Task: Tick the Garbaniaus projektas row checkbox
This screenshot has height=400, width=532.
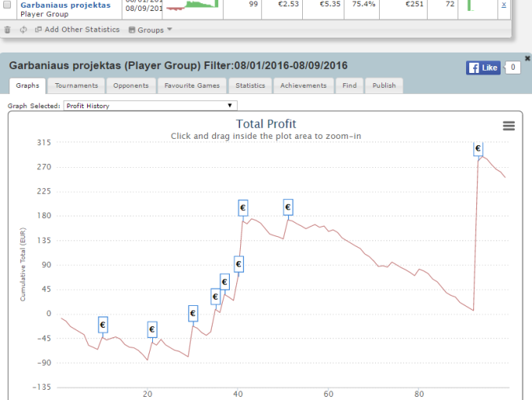Action: 8,5
